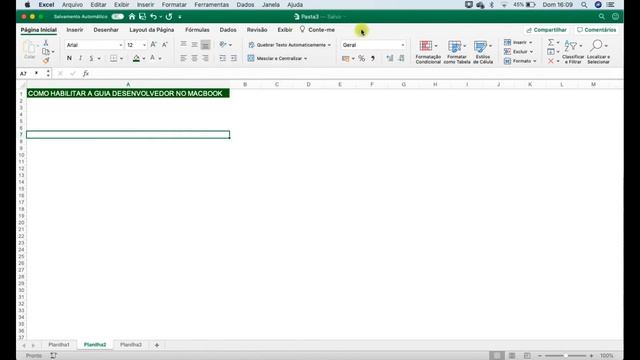Click the font color A icon

pos(153,58)
